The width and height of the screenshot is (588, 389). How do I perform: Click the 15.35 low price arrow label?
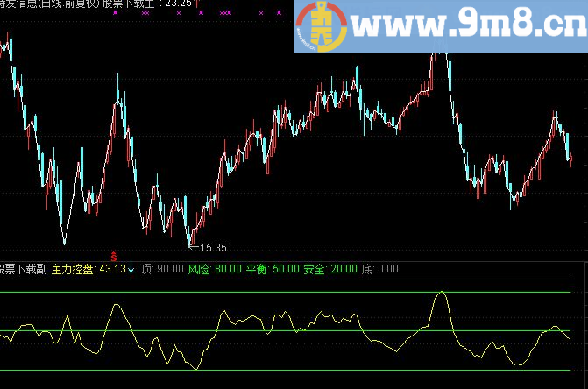pyautogui.click(x=209, y=247)
